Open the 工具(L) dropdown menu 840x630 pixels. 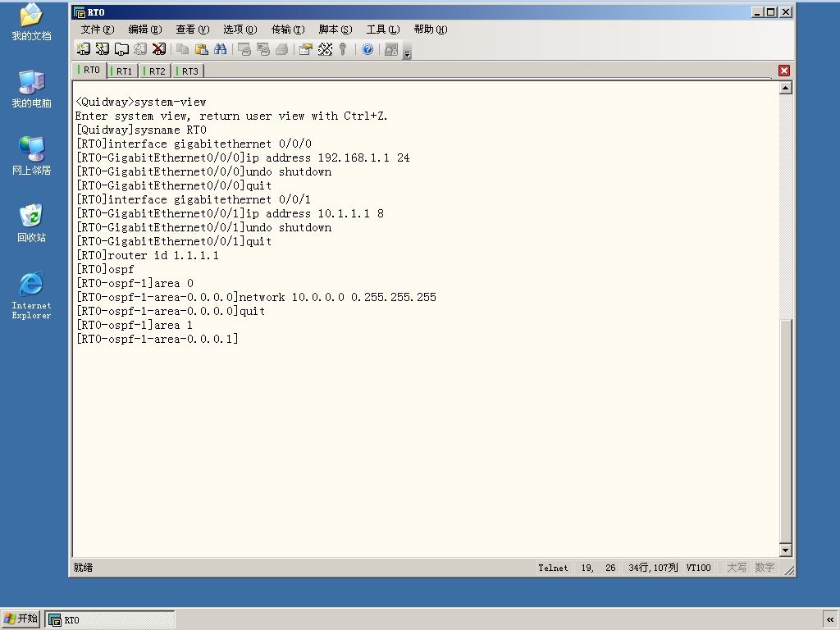[383, 29]
